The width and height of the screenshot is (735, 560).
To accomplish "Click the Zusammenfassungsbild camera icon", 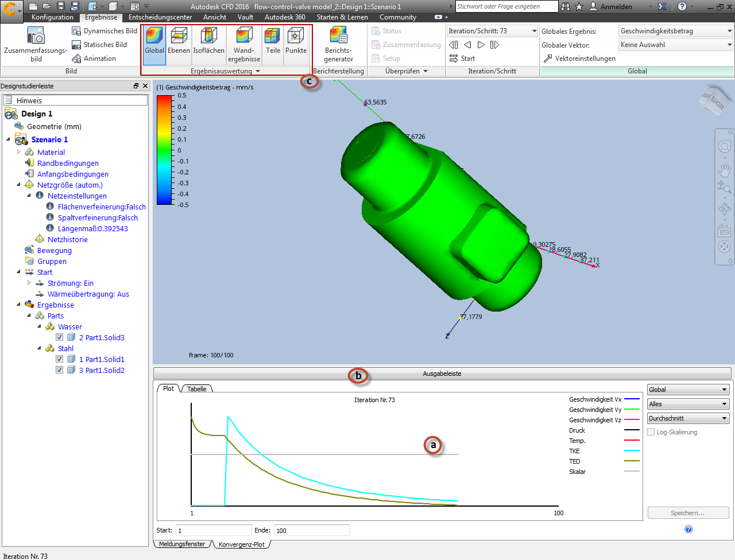I will (36, 45).
